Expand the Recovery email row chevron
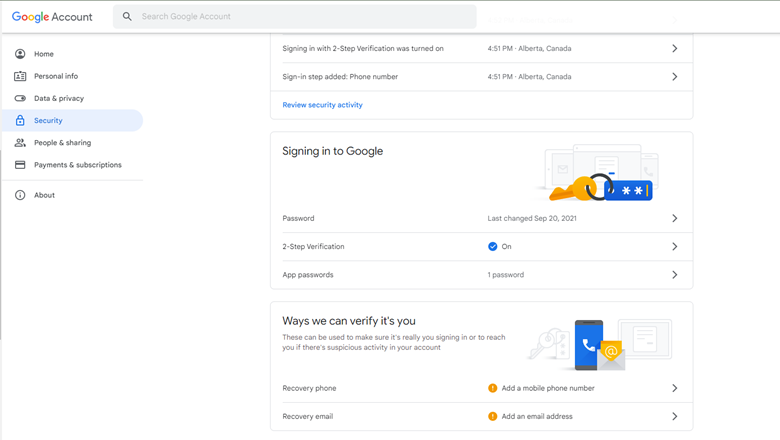Viewport: 780px width, 440px height. point(674,416)
